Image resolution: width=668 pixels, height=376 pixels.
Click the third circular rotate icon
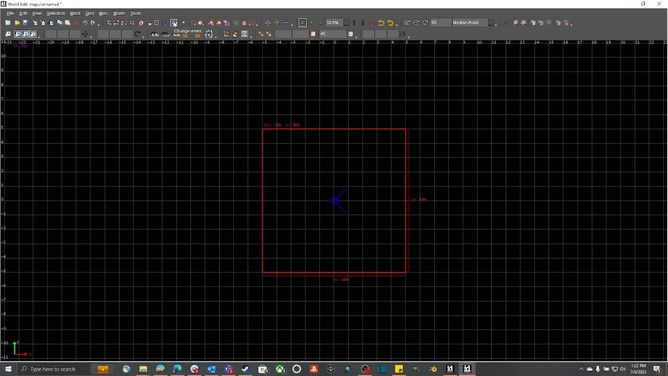tap(425, 23)
